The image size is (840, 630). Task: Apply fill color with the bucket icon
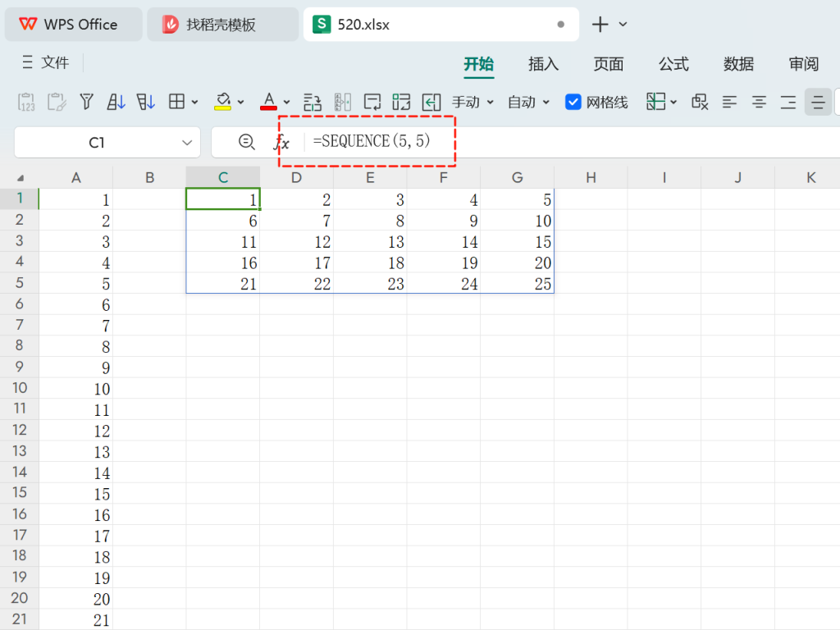tap(223, 101)
